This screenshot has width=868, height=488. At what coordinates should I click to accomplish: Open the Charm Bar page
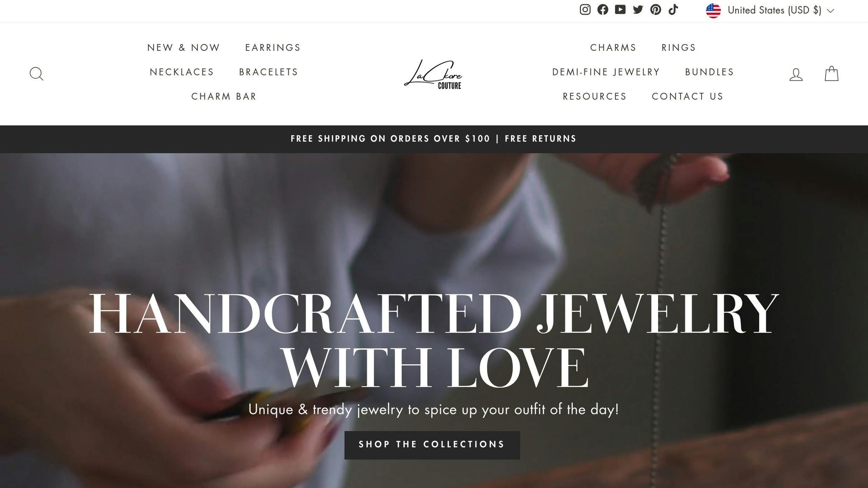[224, 97]
